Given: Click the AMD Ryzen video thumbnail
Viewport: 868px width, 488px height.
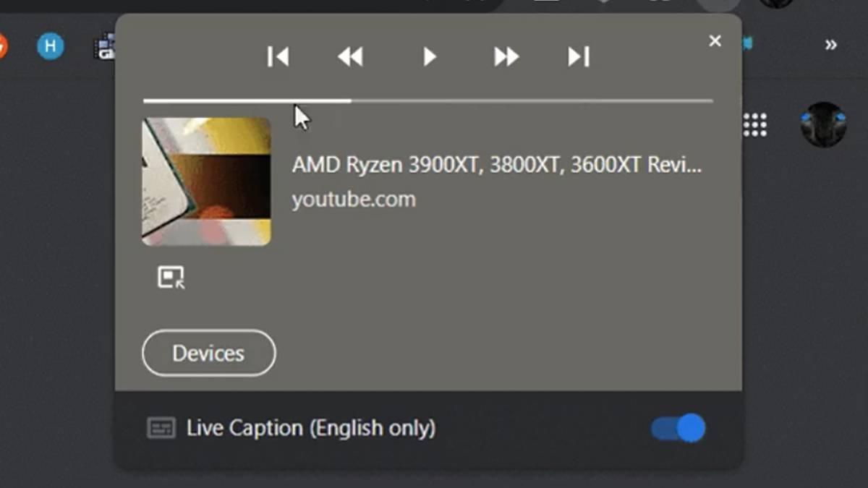Looking at the screenshot, I should (206, 181).
